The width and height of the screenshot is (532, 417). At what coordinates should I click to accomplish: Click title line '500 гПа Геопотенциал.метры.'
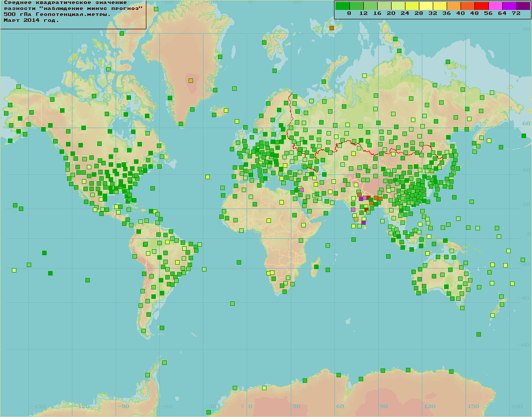(x=58, y=14)
